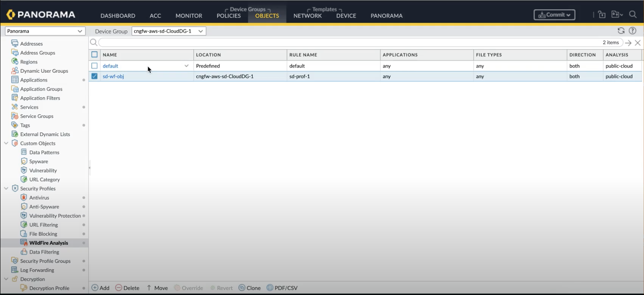Clear the filter using the X icon
644x295 pixels.
(x=638, y=43)
